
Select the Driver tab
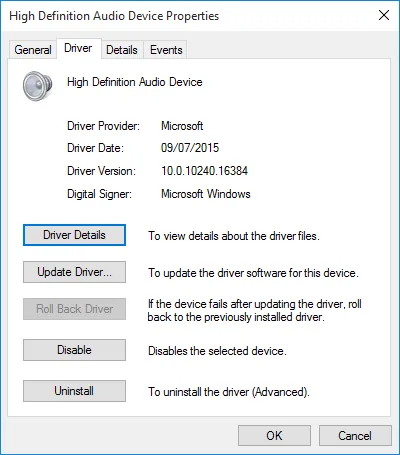coord(78,48)
